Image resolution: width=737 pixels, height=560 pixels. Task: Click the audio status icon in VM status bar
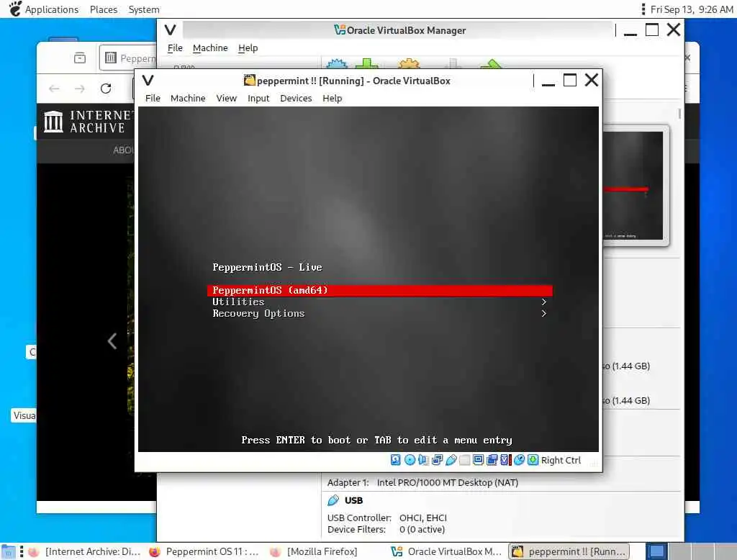click(x=423, y=460)
